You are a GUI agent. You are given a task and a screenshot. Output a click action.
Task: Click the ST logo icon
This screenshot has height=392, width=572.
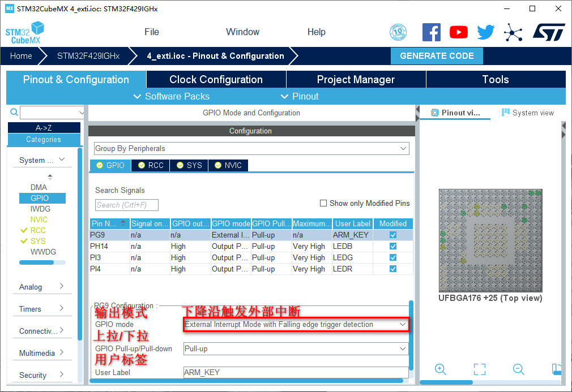pyautogui.click(x=548, y=32)
